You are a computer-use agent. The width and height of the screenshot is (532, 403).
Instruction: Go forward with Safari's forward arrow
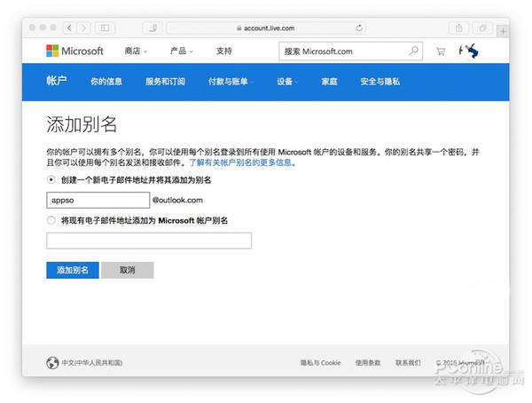point(84,28)
